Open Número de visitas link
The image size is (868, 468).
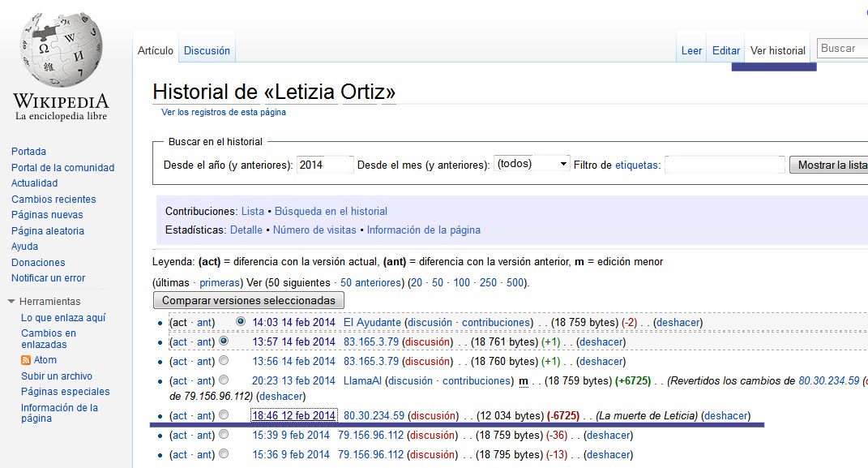[314, 230]
